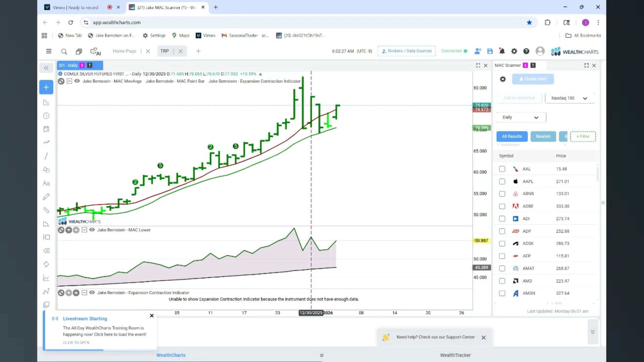Select the calendar icon in left toolbar

point(46,129)
